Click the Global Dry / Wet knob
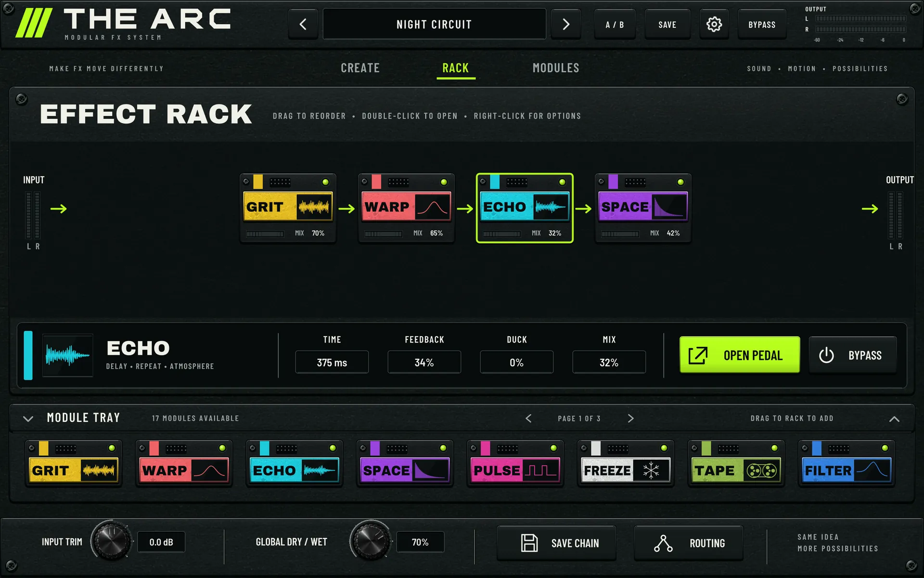The height and width of the screenshot is (578, 924). pyautogui.click(x=370, y=541)
